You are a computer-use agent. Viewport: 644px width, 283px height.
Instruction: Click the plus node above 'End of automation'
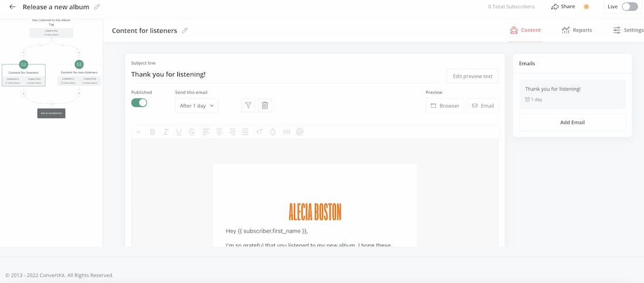(x=51, y=104)
